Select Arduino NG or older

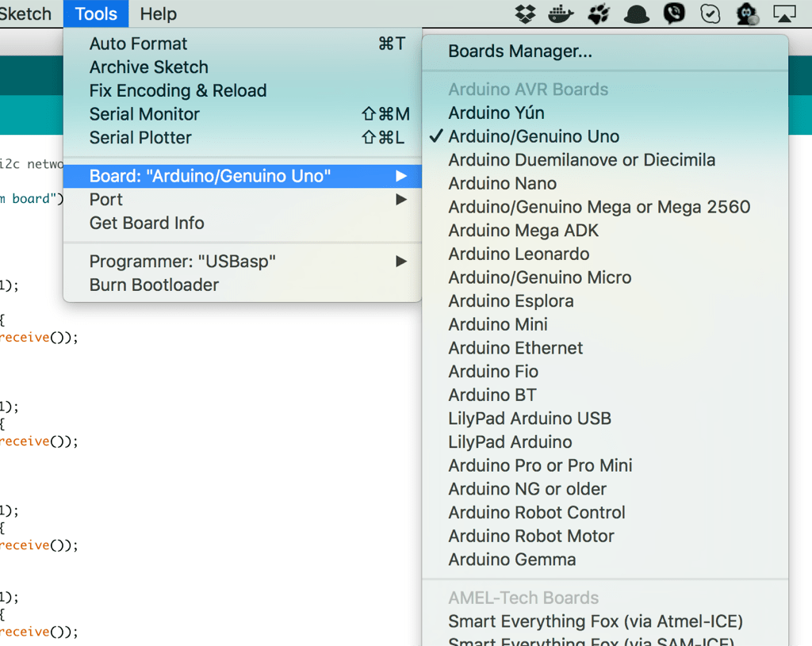click(605, 489)
